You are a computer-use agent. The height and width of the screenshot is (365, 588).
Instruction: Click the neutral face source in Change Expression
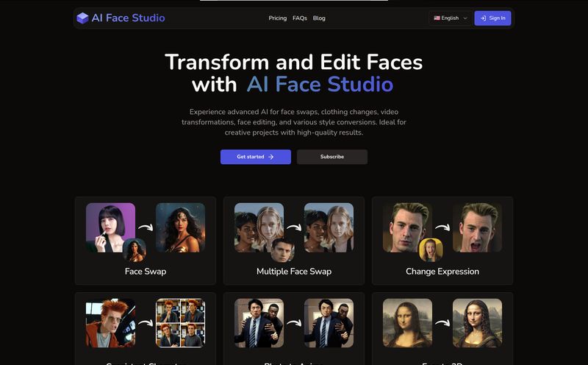tap(407, 227)
